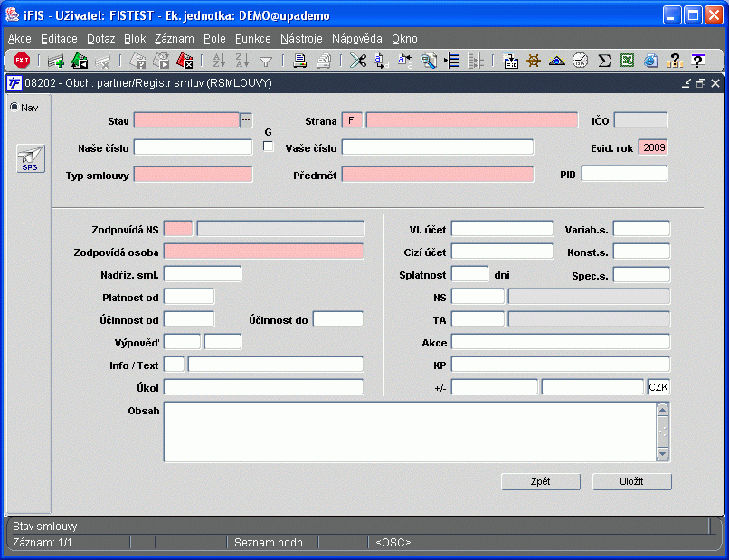Click the Předmět input field

pos(438,174)
